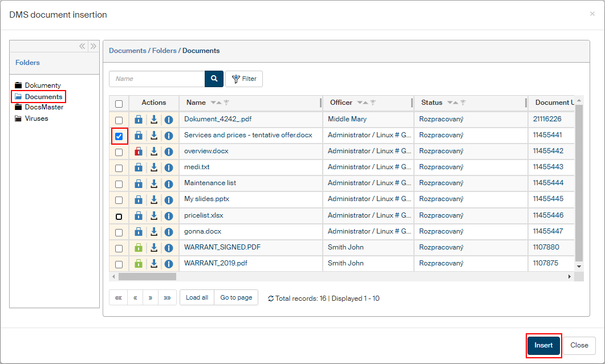
Task: Click filter icon in Name column header
Action: tap(226, 103)
